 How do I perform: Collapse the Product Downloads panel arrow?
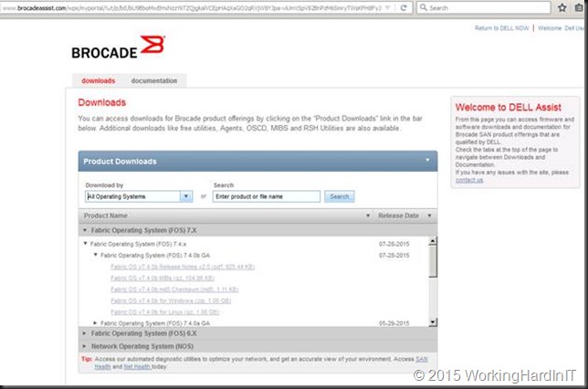coord(427,160)
